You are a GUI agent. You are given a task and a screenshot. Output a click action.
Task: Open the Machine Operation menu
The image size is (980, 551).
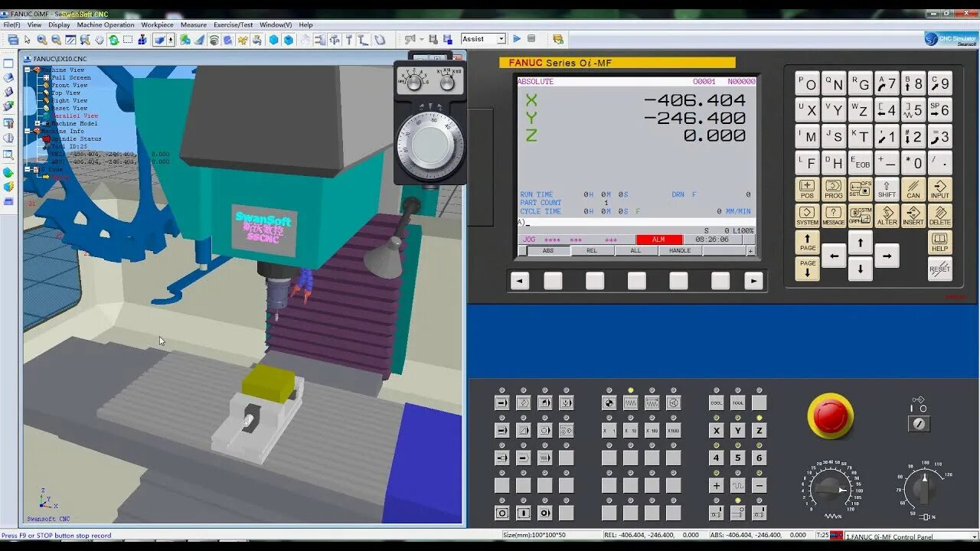coord(106,24)
